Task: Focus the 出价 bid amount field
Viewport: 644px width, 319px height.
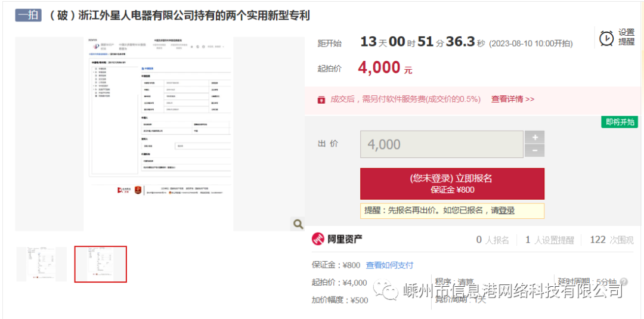Action: point(441,144)
